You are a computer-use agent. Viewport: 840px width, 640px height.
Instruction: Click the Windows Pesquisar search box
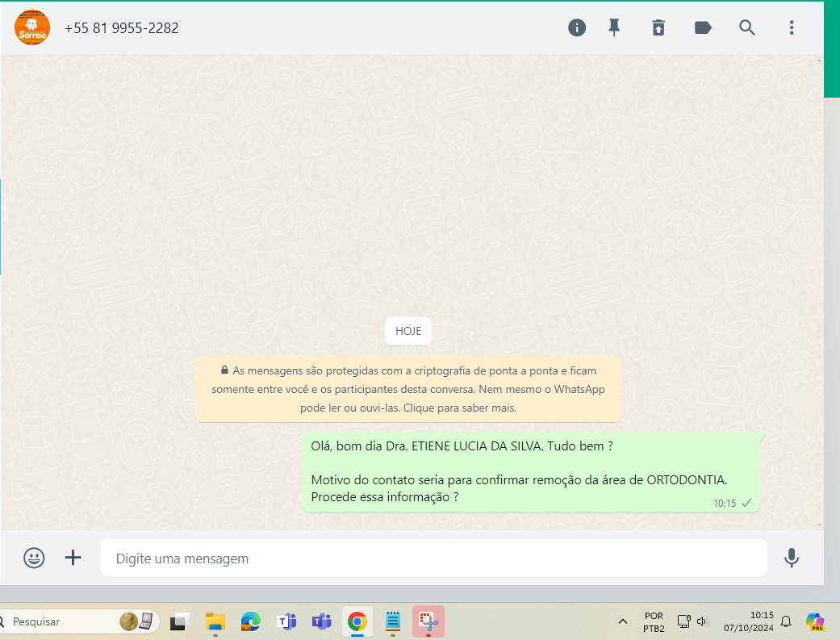pos(79,621)
